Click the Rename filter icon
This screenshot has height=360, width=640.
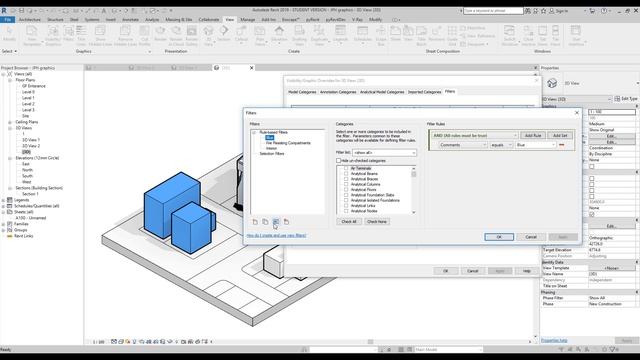(x=276, y=222)
